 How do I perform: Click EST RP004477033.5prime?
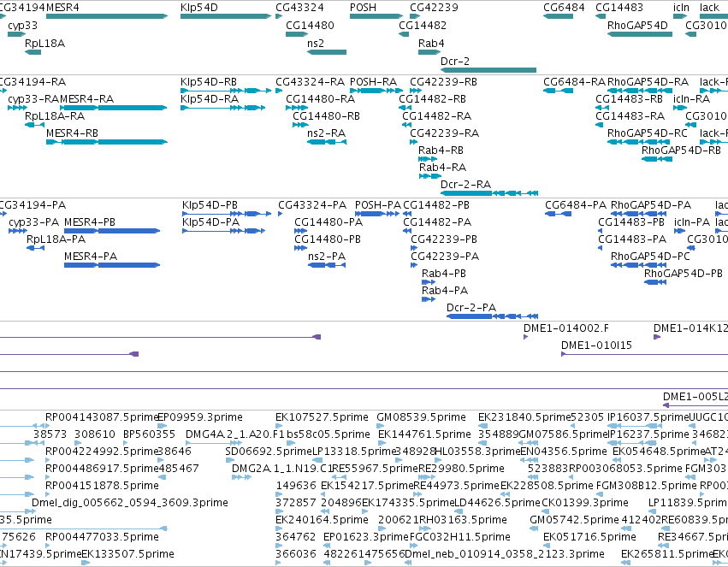pos(102,537)
